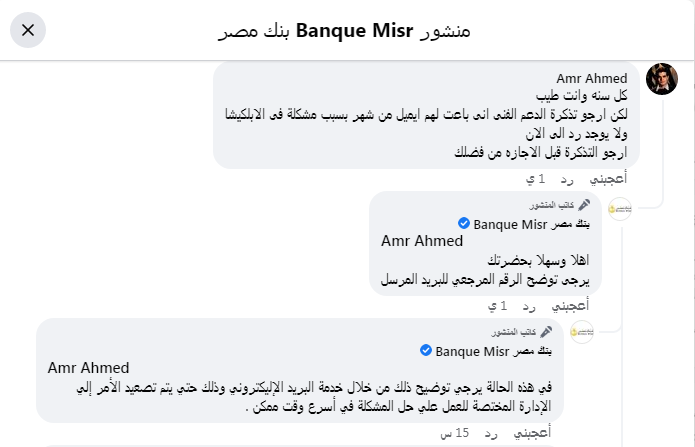Click Banque Misr avatar beside first reply

(x=620, y=209)
